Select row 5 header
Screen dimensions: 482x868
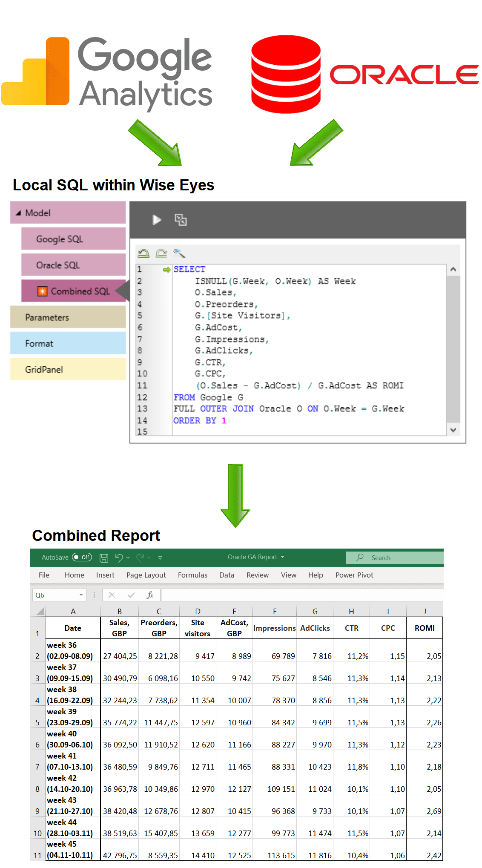[x=37, y=717]
